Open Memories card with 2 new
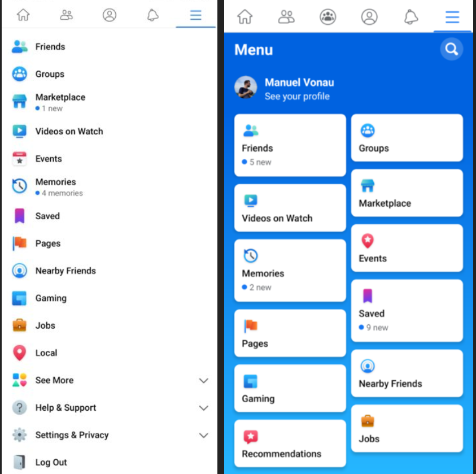 coord(290,270)
